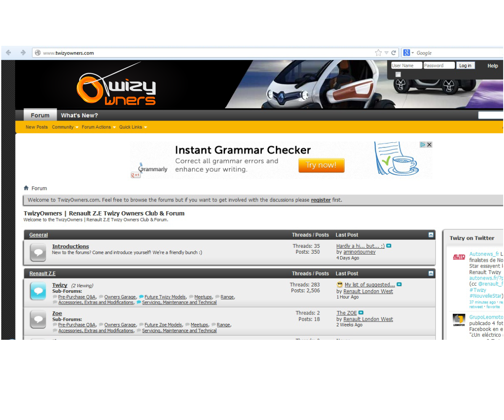This screenshot has width=504, height=420.
Task: Open Future Zoe Models sub-forum
Action: click(x=163, y=325)
